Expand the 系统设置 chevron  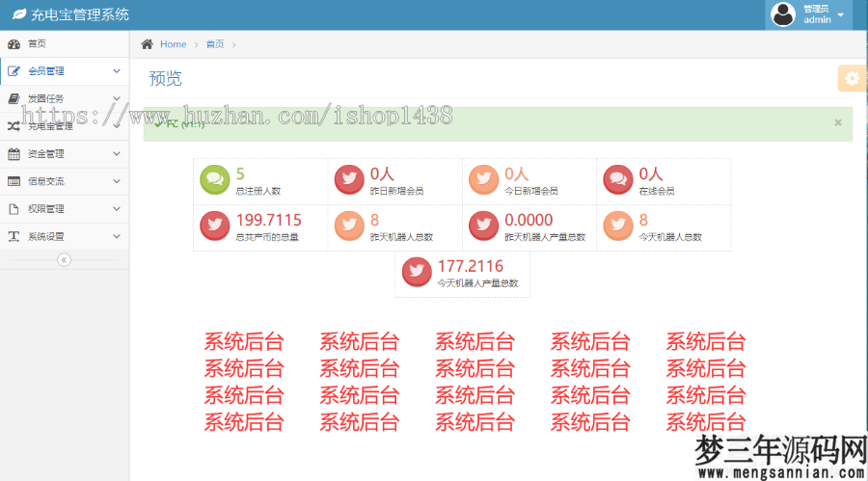(x=117, y=236)
